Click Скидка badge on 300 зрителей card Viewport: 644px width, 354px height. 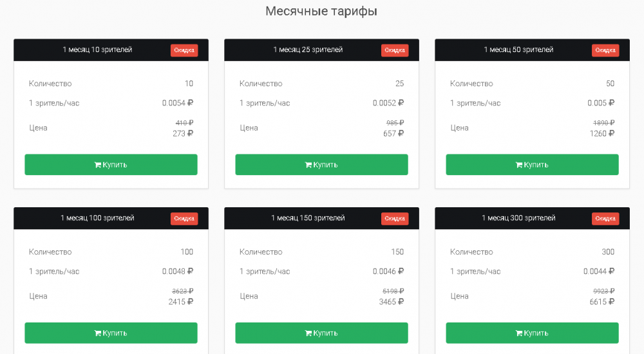(x=605, y=219)
